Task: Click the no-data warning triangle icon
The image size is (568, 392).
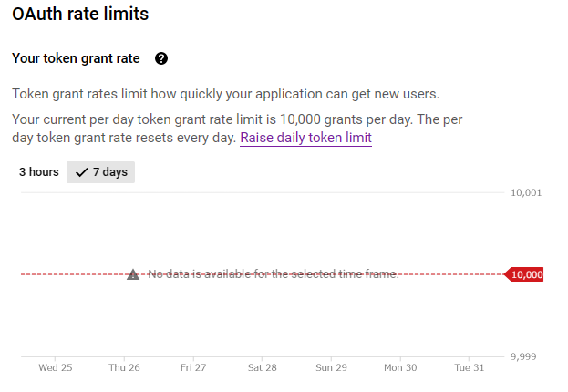Action: pos(133,274)
